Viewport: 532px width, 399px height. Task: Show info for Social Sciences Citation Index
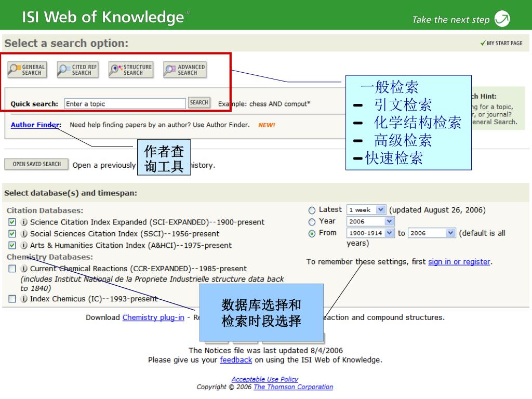pos(24,234)
